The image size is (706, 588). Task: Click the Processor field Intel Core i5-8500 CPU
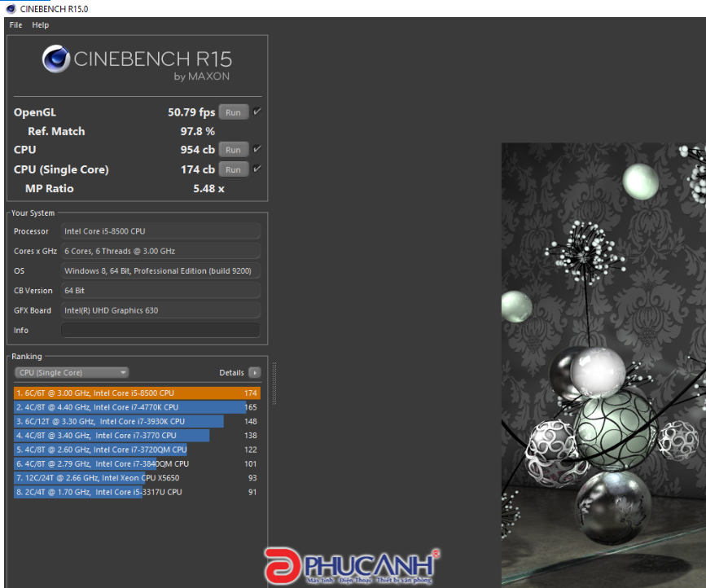click(x=160, y=231)
